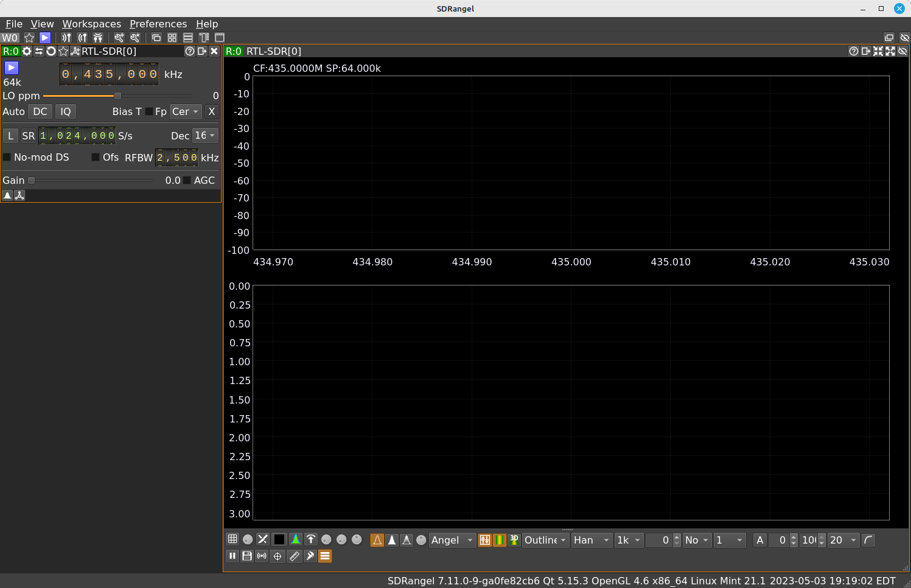The image size is (911, 588).
Task: Click the X transverter button
Action: (212, 111)
